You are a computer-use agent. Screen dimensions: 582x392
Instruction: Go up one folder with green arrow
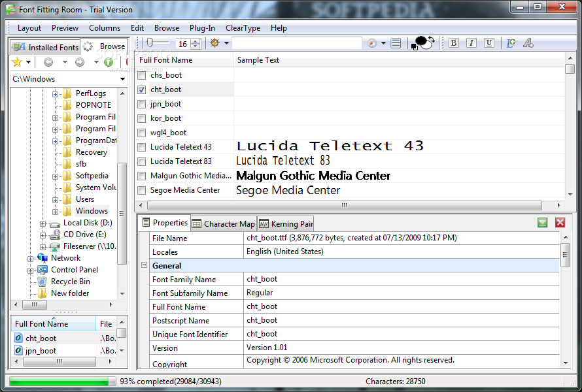(x=109, y=62)
